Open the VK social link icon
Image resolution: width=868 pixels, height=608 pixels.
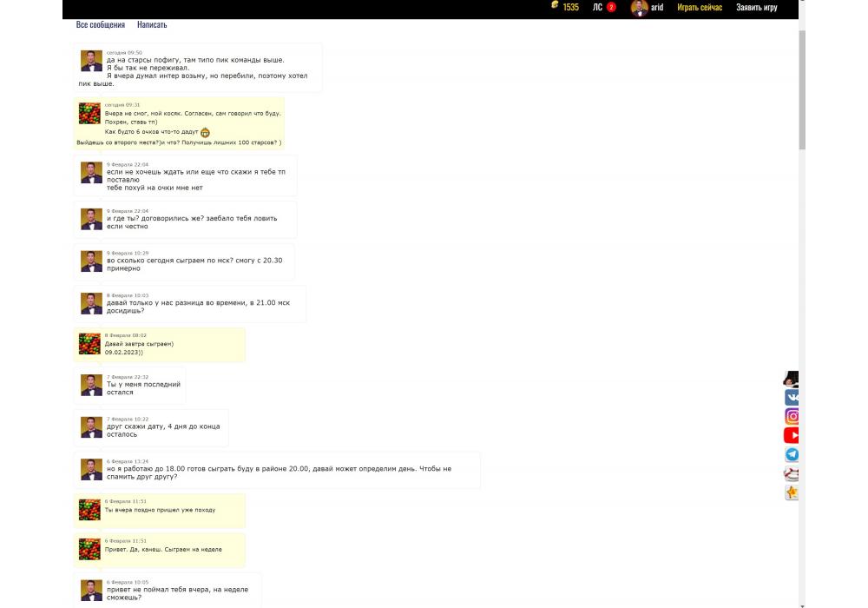click(x=792, y=397)
